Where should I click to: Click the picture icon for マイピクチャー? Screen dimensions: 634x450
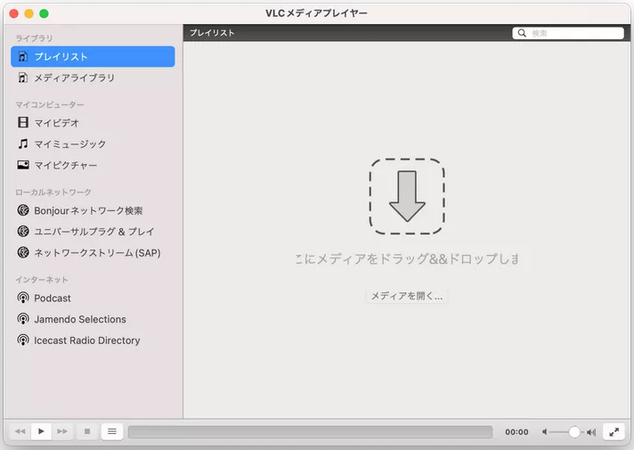pos(23,165)
